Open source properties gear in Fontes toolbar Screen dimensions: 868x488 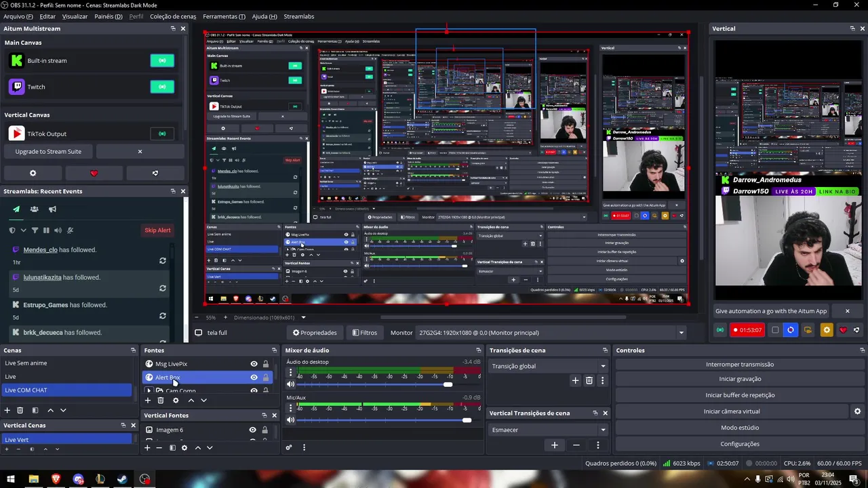(176, 401)
